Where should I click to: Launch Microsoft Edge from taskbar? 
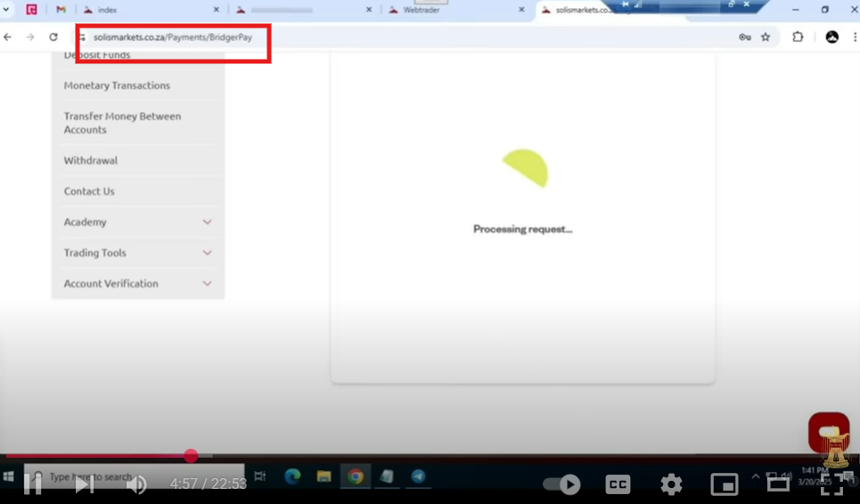click(292, 476)
